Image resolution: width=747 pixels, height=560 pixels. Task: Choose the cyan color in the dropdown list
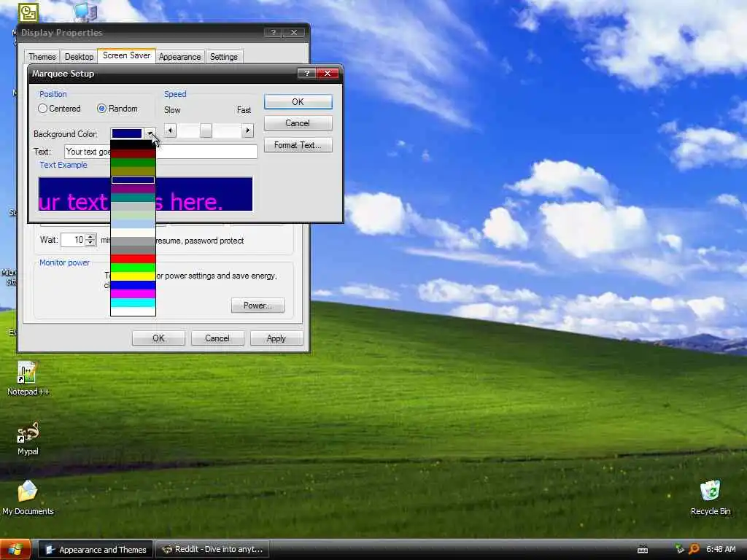click(x=133, y=303)
